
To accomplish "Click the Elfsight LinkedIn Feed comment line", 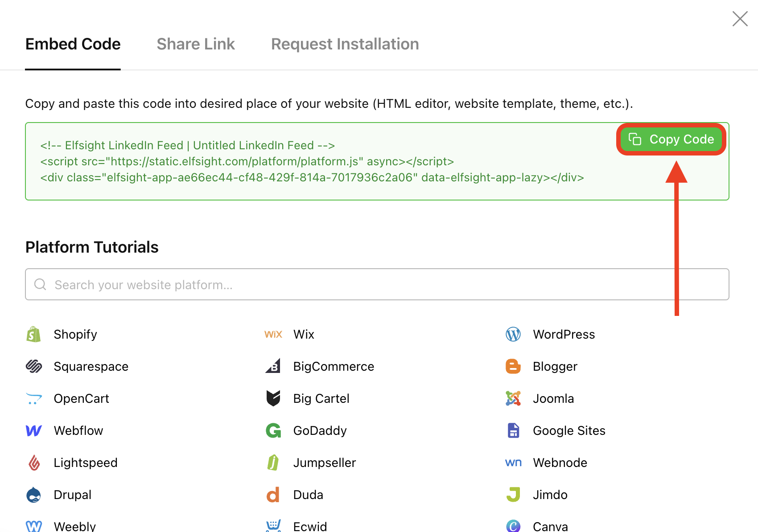I will [187, 145].
